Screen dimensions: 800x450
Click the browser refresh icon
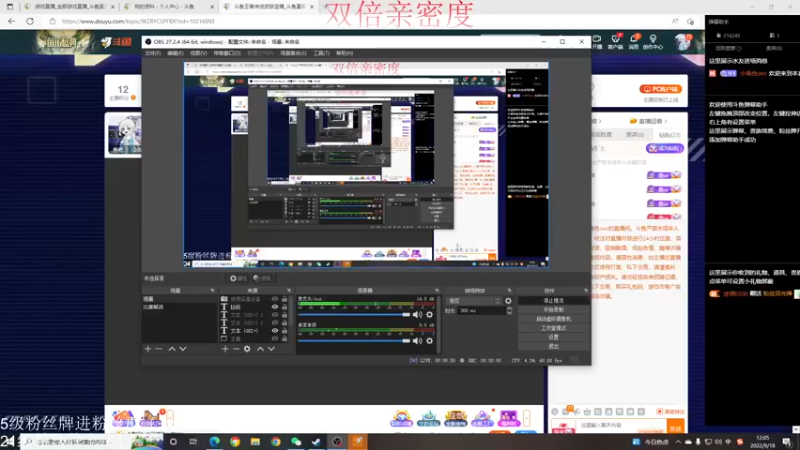pyautogui.click(x=30, y=21)
